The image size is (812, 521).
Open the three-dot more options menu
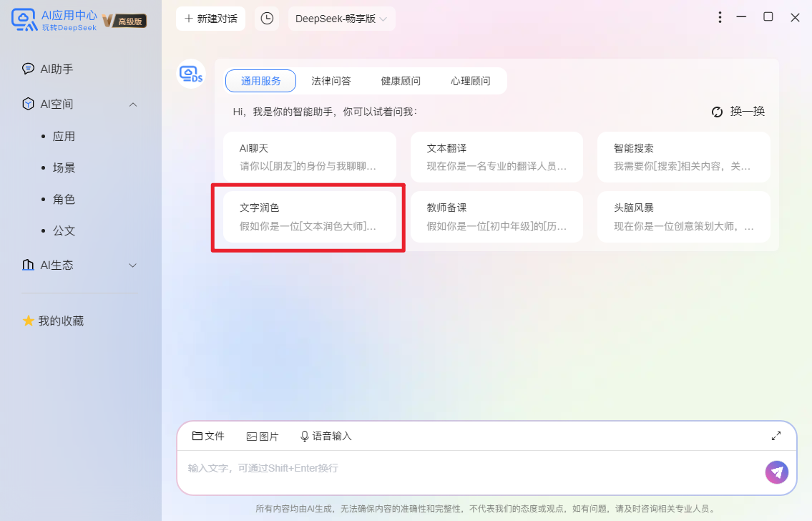click(x=720, y=17)
